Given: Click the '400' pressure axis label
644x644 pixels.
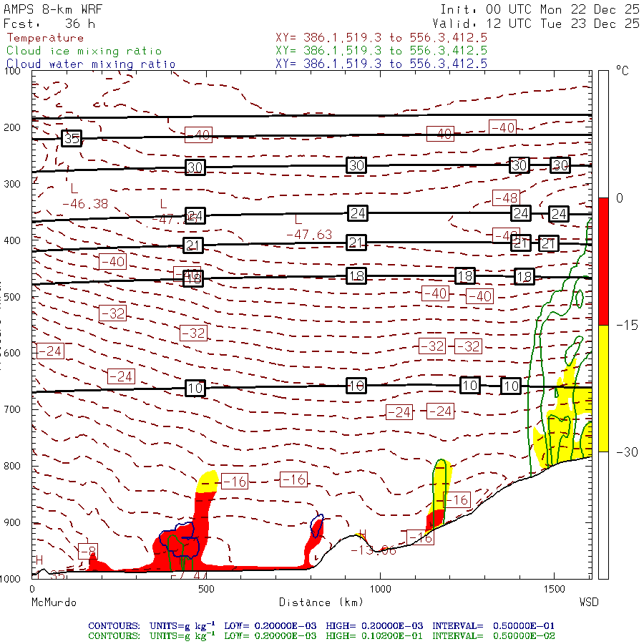Looking at the screenshot, I should coord(12,240).
